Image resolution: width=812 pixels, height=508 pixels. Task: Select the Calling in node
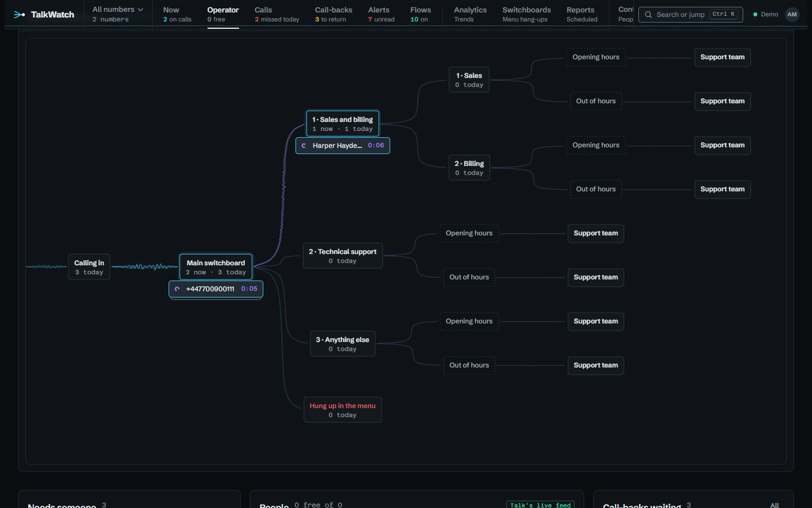pos(89,267)
